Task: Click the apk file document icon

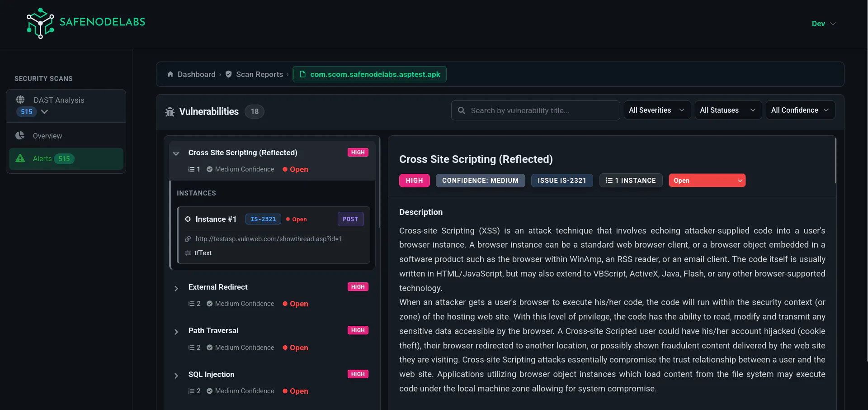Action: coord(303,74)
